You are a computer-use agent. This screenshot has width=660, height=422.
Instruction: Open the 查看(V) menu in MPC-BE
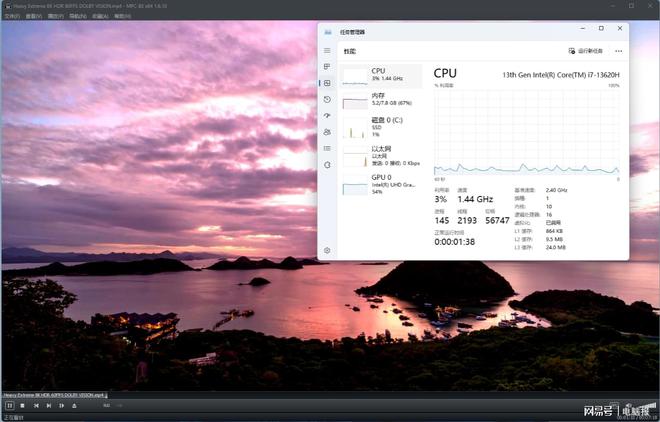click(34, 16)
